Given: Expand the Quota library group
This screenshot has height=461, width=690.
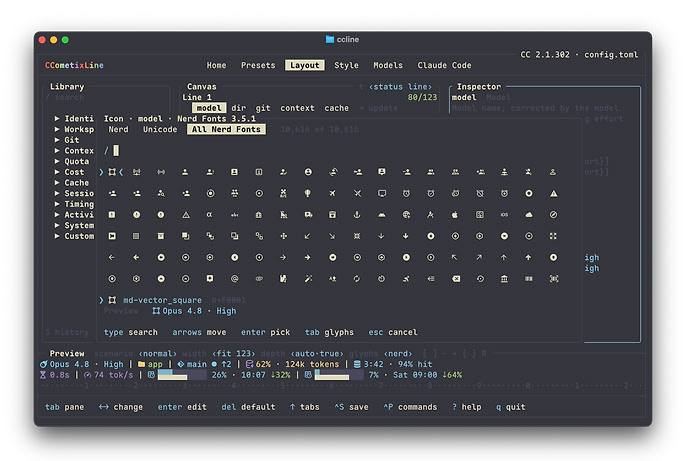Looking at the screenshot, I should coord(72,161).
